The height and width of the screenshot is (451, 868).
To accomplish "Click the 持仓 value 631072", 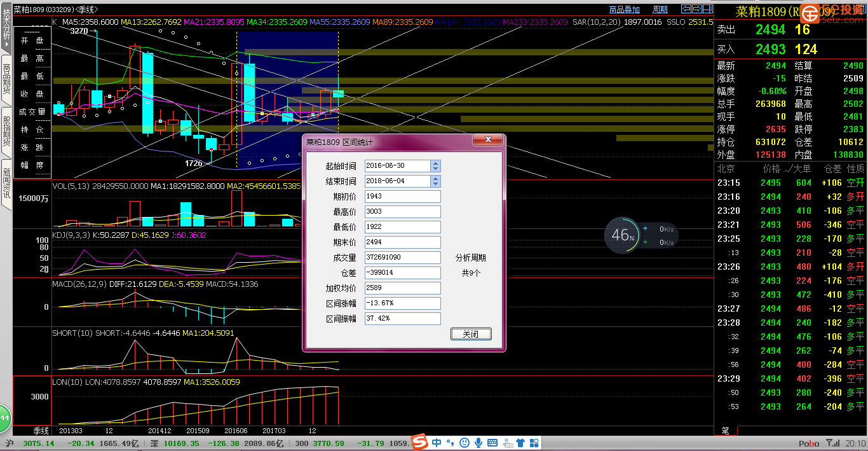I will [770, 142].
